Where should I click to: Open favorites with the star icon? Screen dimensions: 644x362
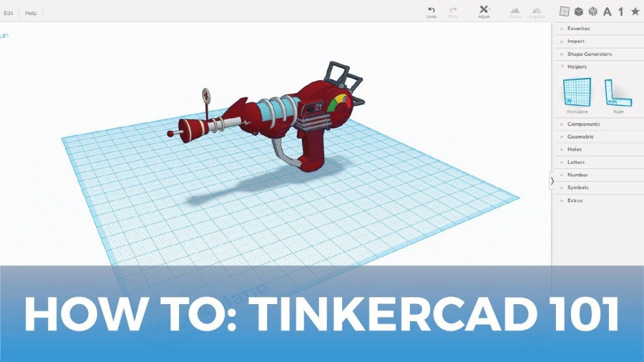click(635, 11)
